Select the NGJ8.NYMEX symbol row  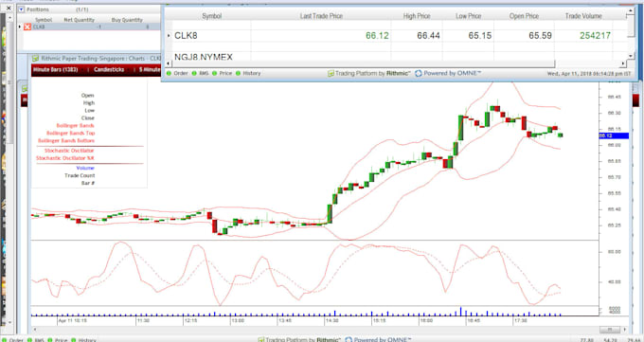(x=204, y=56)
